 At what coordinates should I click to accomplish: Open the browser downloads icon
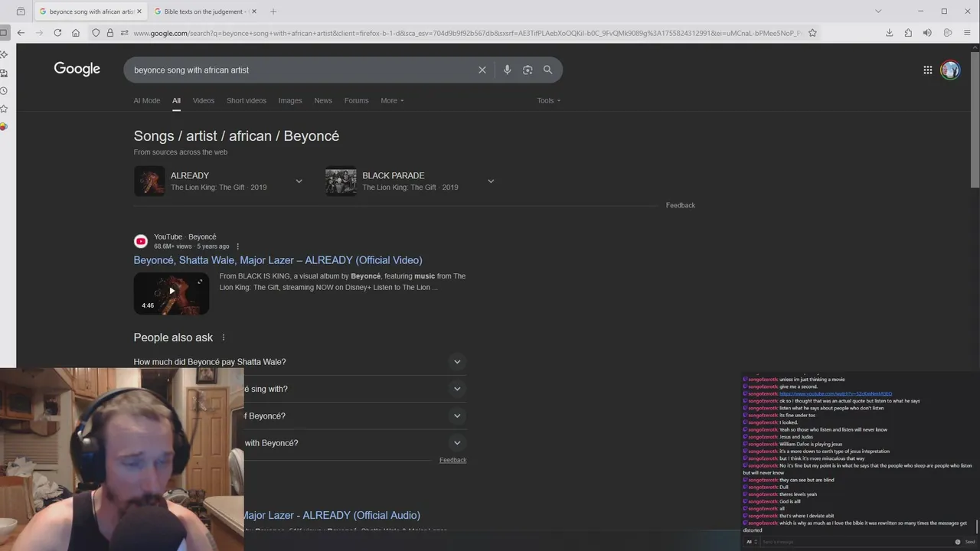click(x=889, y=33)
